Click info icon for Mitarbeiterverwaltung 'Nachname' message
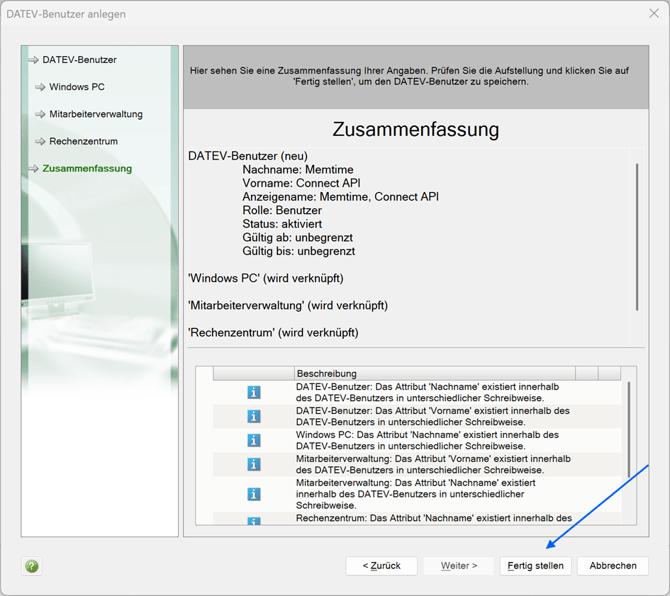 (x=254, y=494)
